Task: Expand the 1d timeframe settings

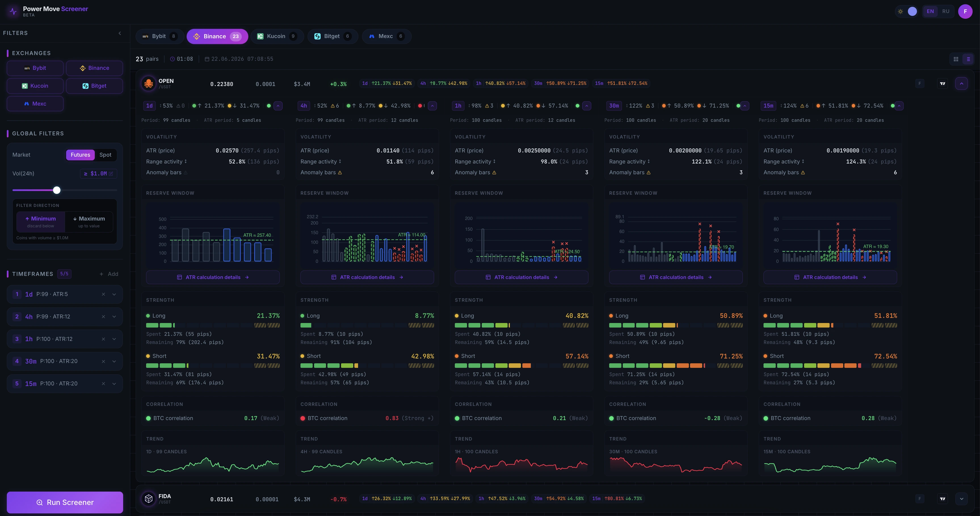Action: pos(114,294)
